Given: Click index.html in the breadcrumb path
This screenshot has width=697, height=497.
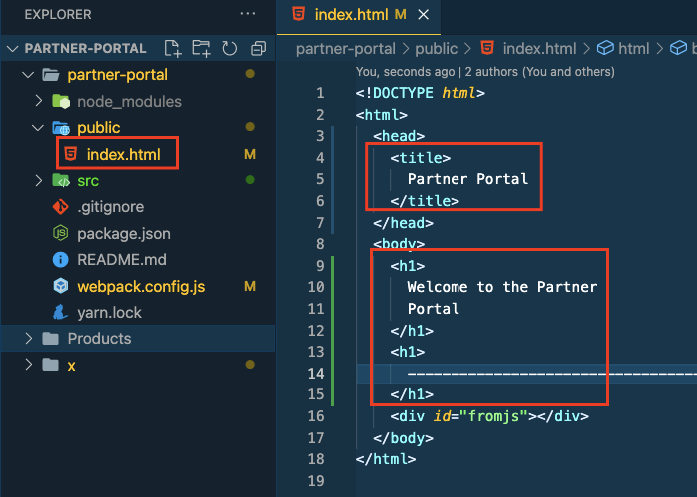Looking at the screenshot, I should pos(540,48).
